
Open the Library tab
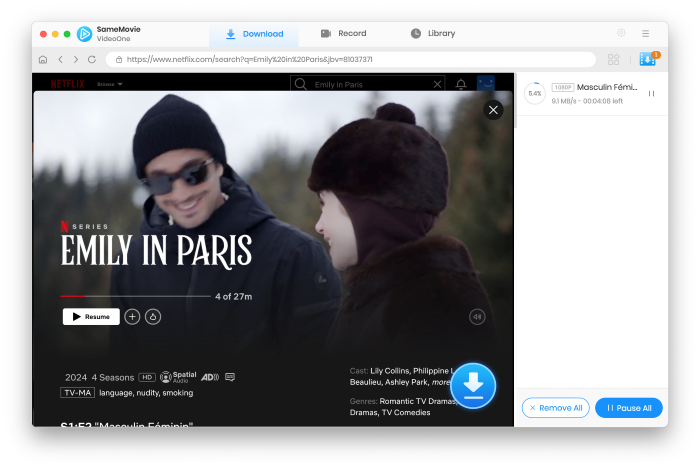(x=433, y=33)
